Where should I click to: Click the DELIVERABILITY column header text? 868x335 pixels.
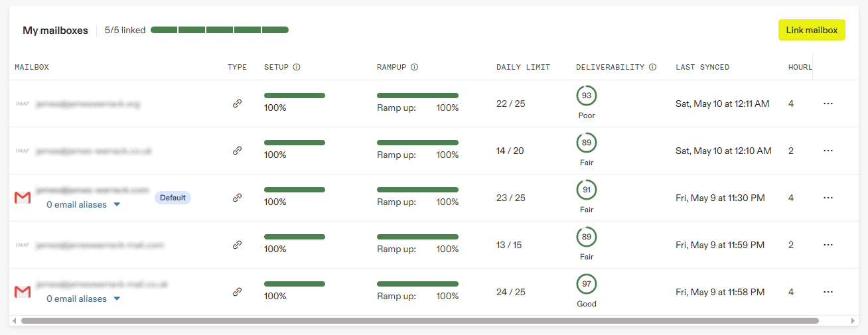pyautogui.click(x=611, y=67)
